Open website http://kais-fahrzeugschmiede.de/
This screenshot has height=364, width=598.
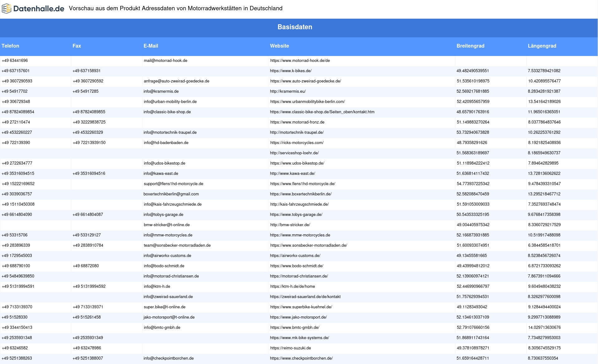(x=300, y=204)
